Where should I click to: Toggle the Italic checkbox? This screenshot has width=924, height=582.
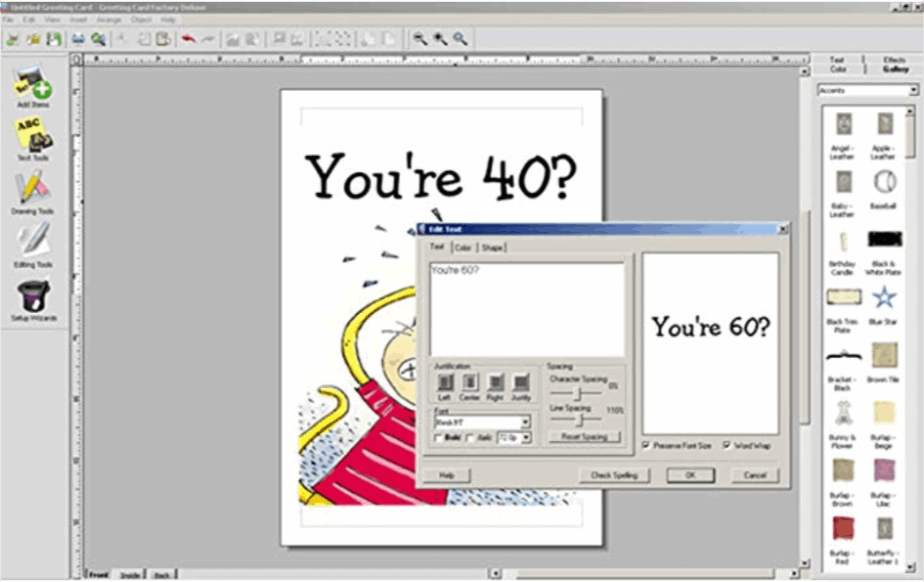(470, 438)
